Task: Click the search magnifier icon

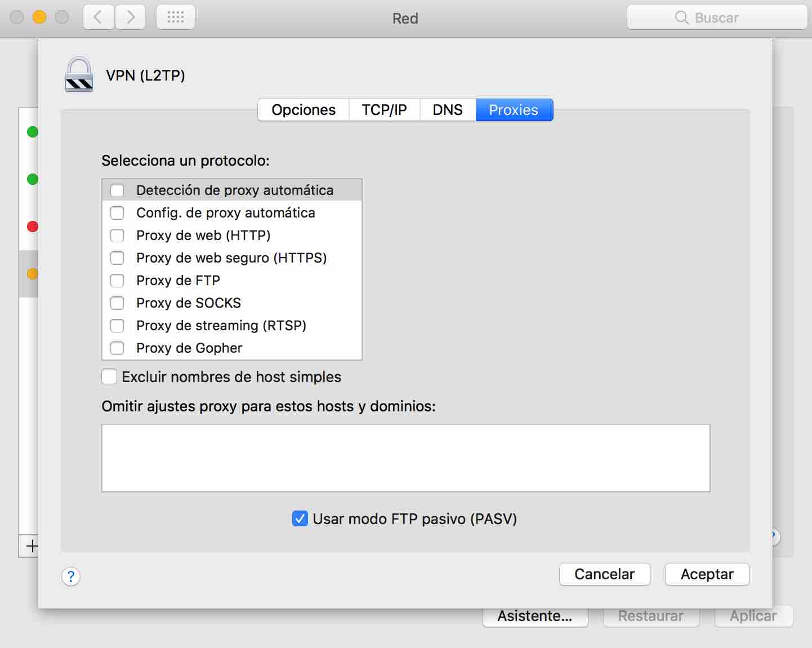Action: [681, 18]
